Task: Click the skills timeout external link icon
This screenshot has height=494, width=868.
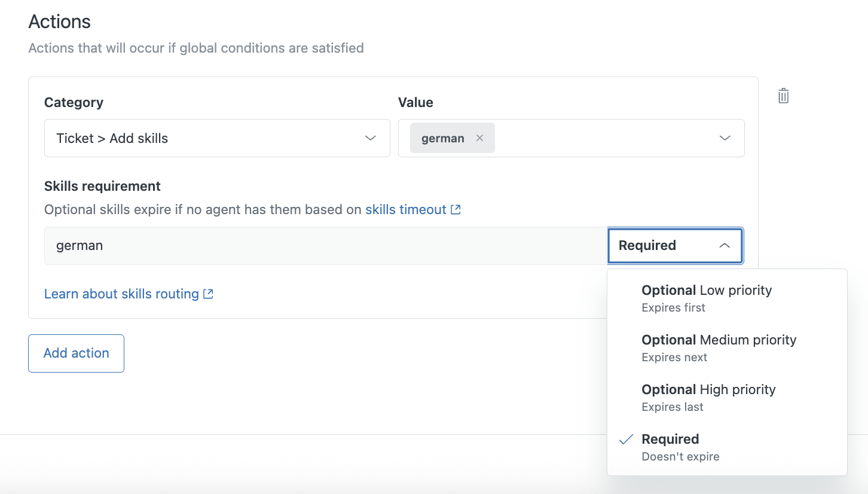Action: 456,210
